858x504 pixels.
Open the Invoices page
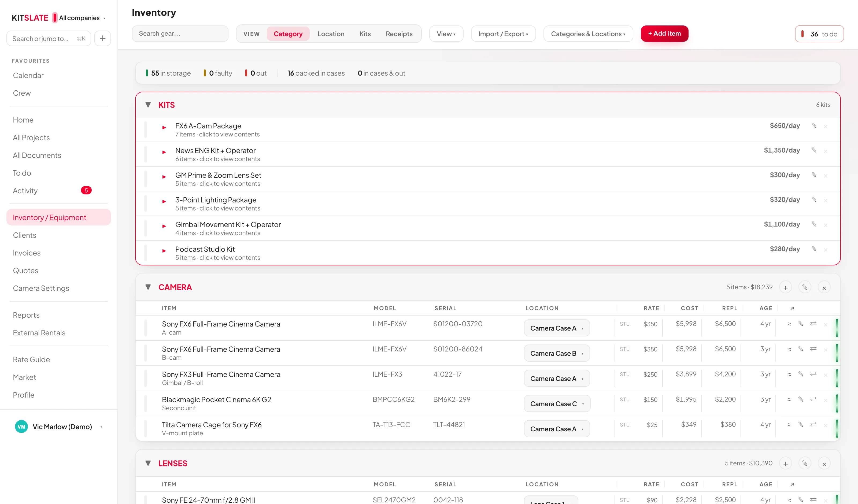[27, 253]
